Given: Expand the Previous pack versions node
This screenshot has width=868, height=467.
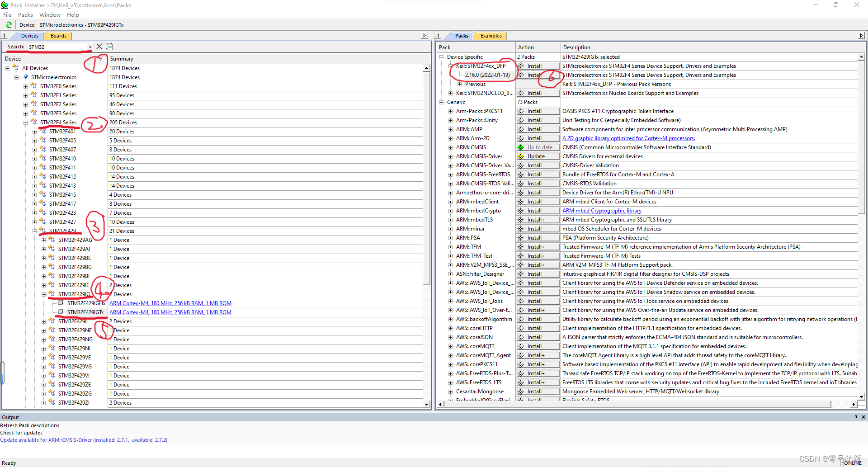Looking at the screenshot, I should 460,84.
